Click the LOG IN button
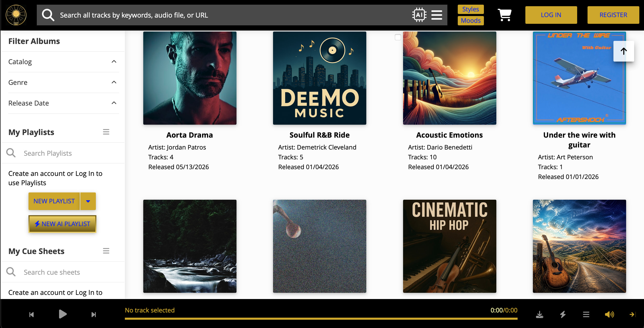Image resolution: width=644 pixels, height=328 pixels. click(551, 15)
